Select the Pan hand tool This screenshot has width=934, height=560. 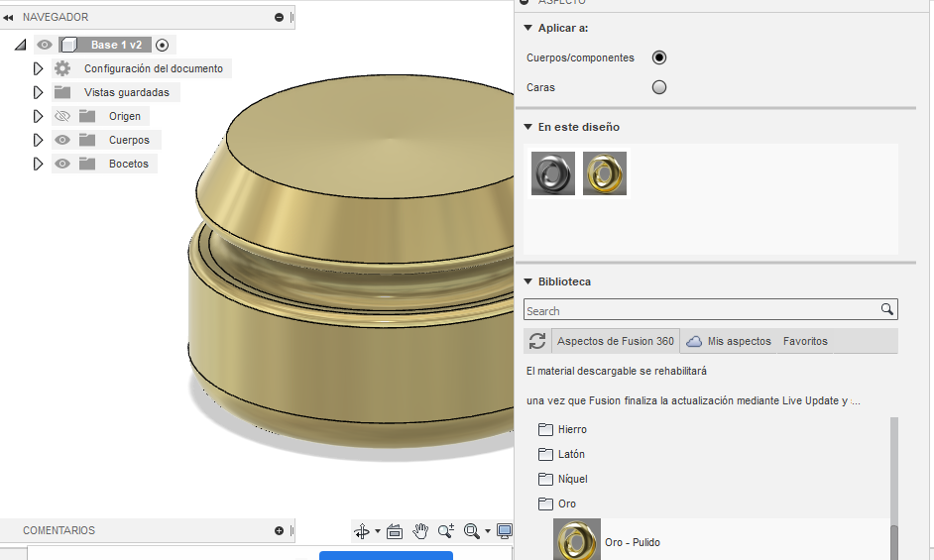pos(420,531)
